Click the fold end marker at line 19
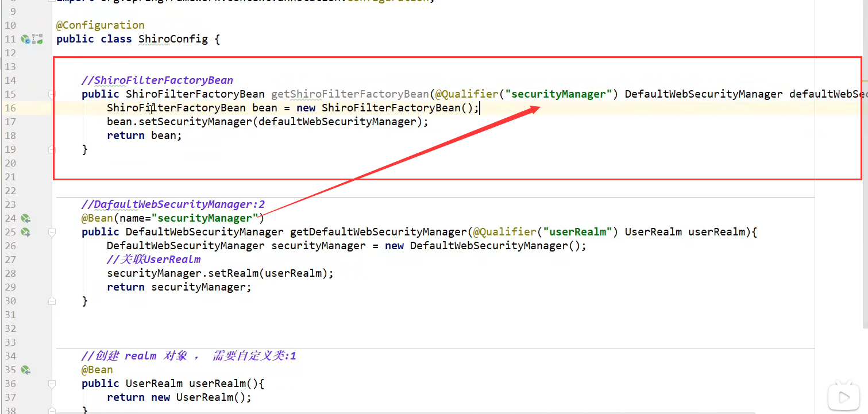 point(52,149)
